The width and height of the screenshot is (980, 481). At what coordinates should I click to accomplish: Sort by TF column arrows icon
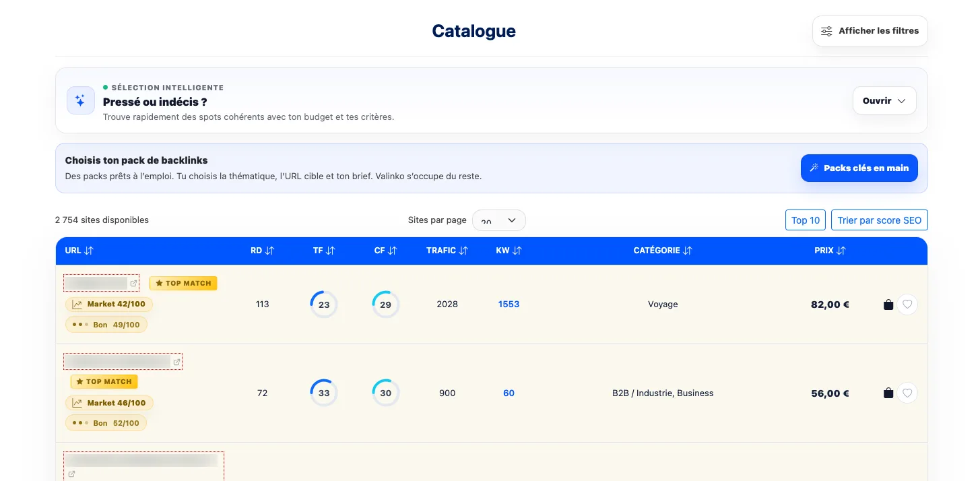[330, 251]
